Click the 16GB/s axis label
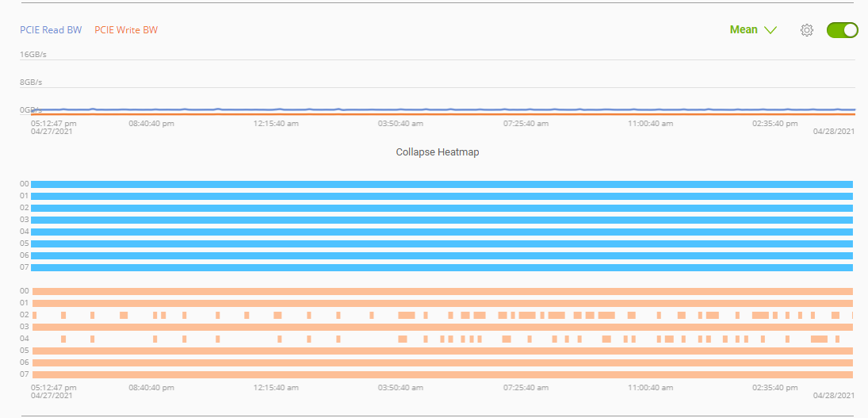This screenshot has width=868, height=418. tap(33, 55)
